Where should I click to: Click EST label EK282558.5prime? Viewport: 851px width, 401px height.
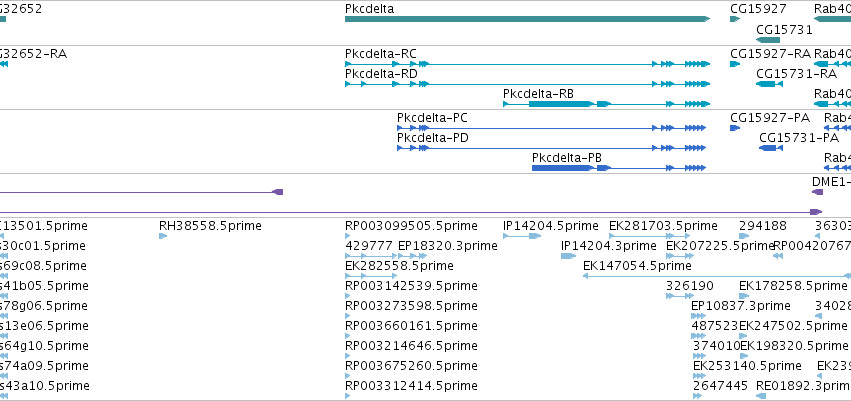pyautogui.click(x=399, y=266)
